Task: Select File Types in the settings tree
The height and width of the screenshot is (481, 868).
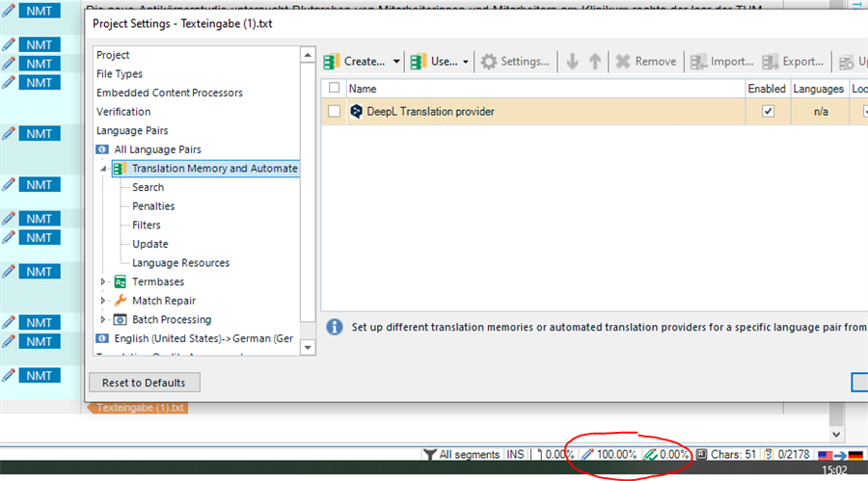Action: coord(120,73)
